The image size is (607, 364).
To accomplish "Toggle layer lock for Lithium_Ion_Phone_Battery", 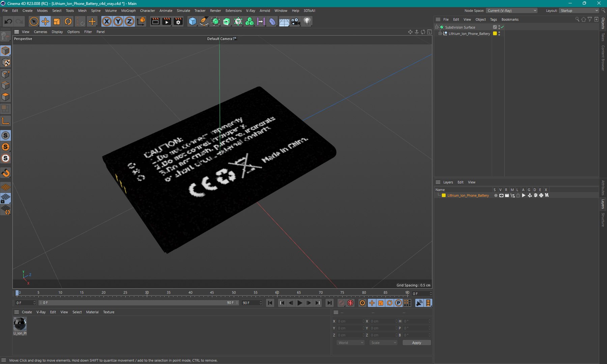I will [518, 195].
